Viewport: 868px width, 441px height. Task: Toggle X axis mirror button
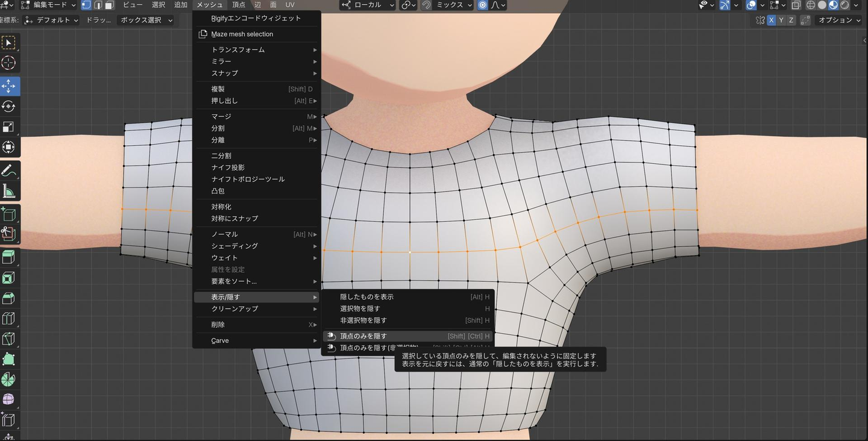tap(771, 20)
